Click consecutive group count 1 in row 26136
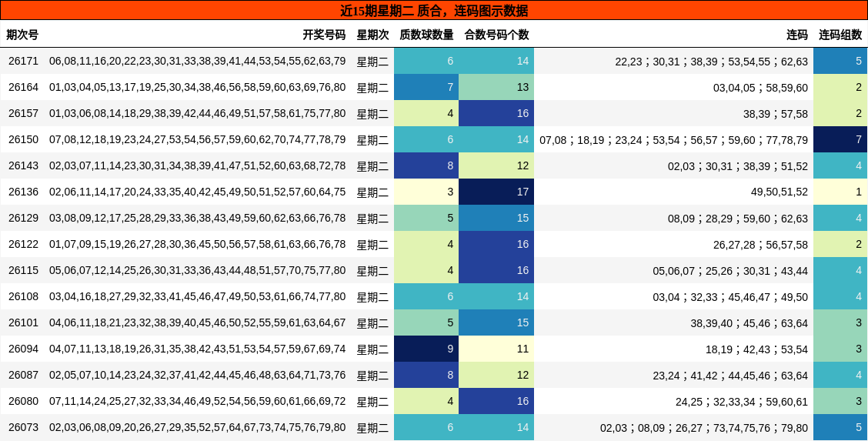868x441 pixels. (840, 192)
